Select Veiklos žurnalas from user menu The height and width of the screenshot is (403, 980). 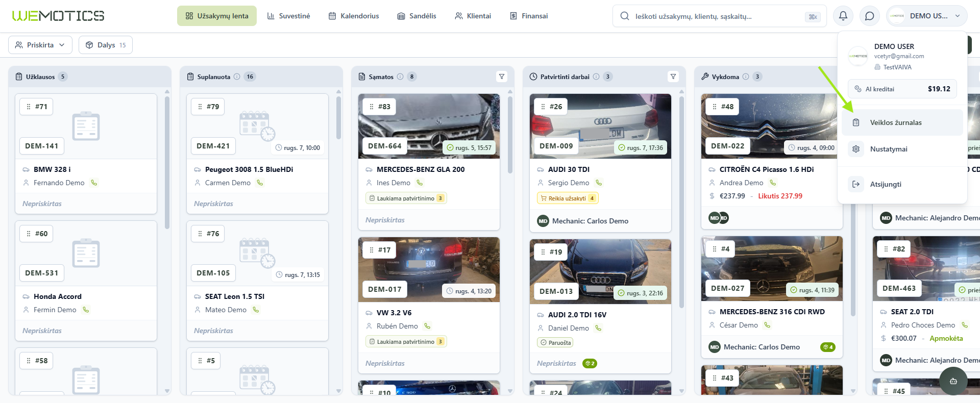(x=902, y=122)
